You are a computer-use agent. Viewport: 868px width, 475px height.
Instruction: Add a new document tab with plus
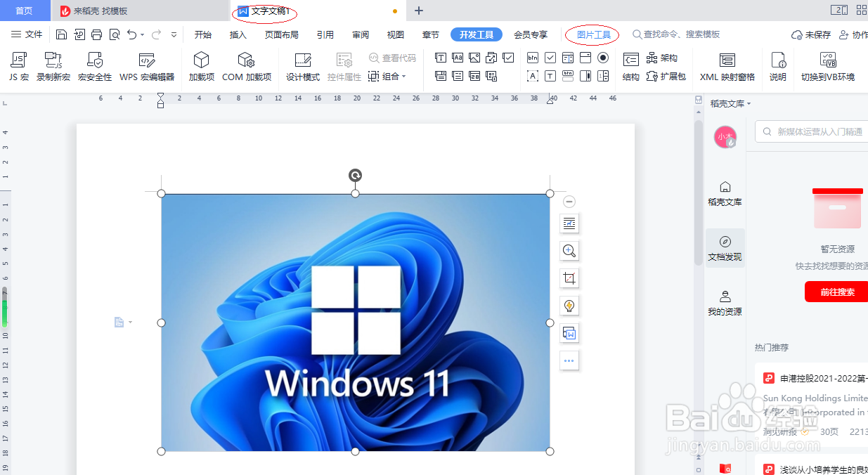(x=419, y=11)
